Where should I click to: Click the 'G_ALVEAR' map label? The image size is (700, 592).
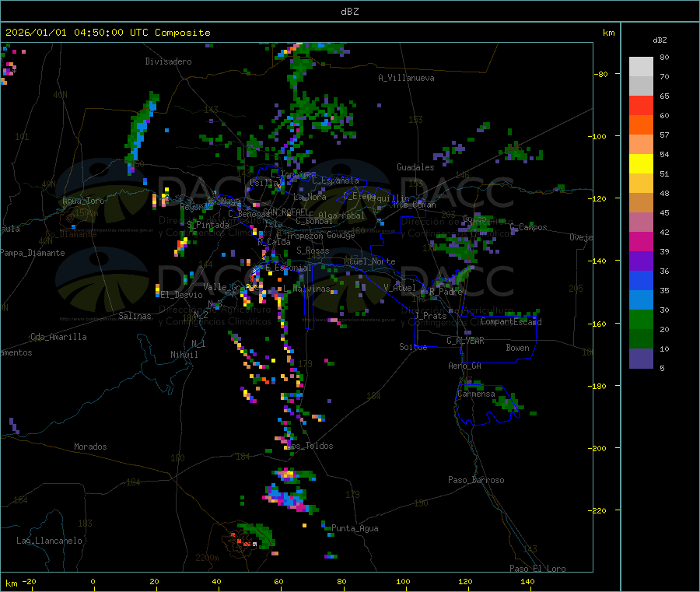[x=465, y=341]
